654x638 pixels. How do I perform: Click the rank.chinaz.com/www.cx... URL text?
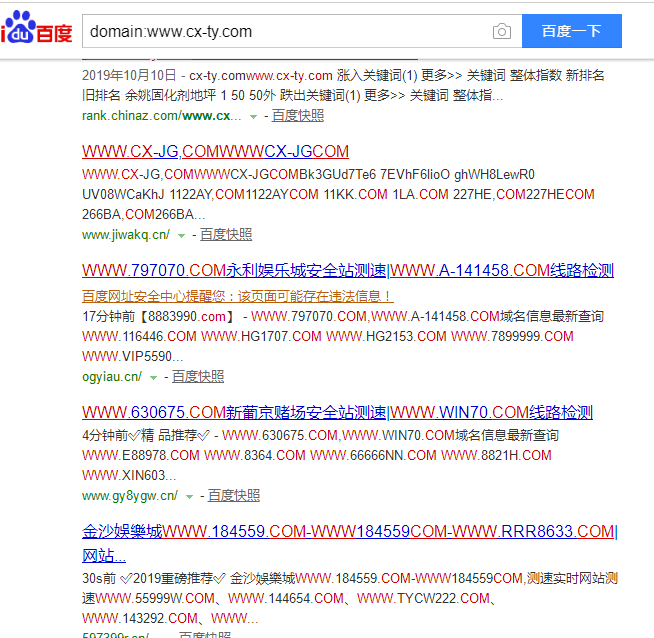[x=162, y=116]
